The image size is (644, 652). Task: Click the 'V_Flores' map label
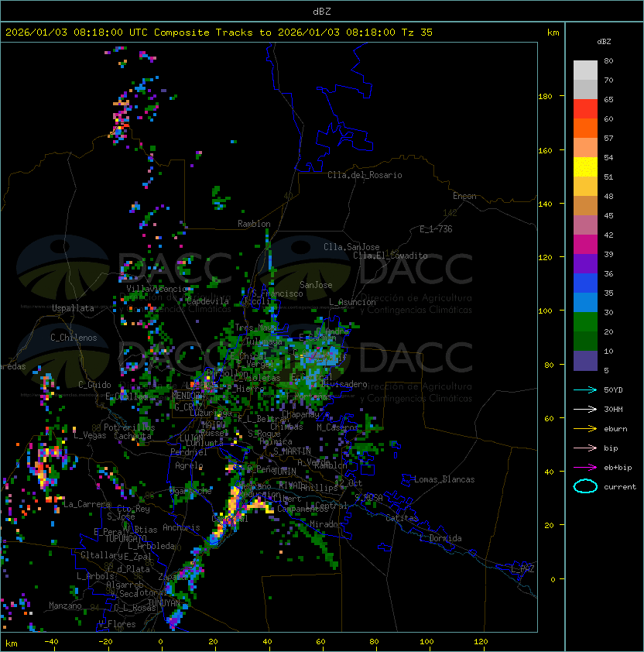(x=117, y=624)
